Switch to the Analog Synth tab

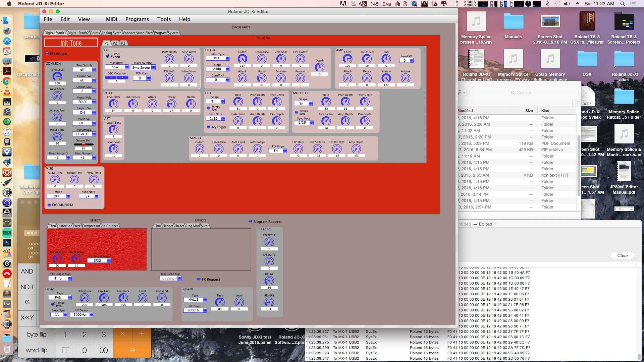point(111,33)
